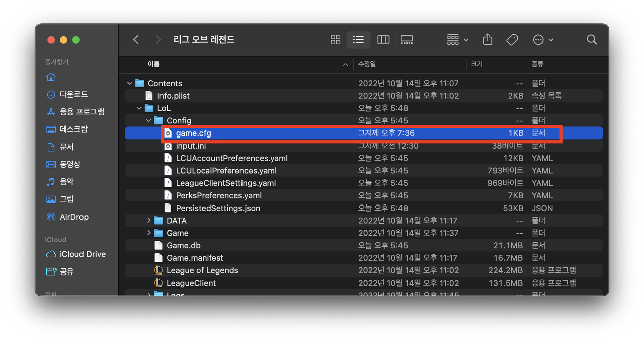The image size is (644, 342).
Task: Click the 53KB size cell
Action: tap(513, 208)
